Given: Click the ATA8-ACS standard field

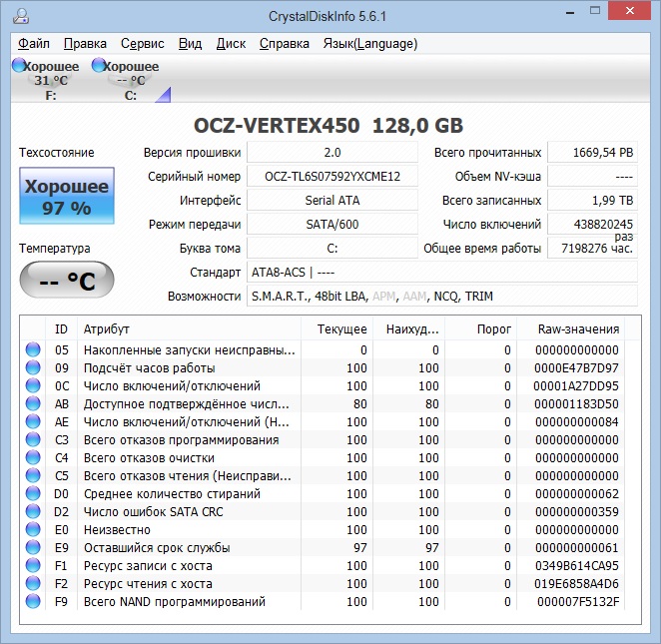Looking at the screenshot, I should pos(441,273).
